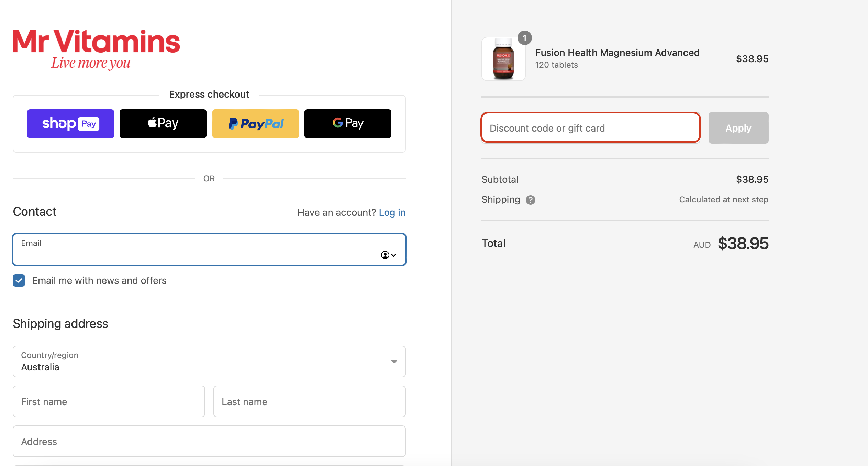Open Log in from the Contact section

pyautogui.click(x=392, y=212)
